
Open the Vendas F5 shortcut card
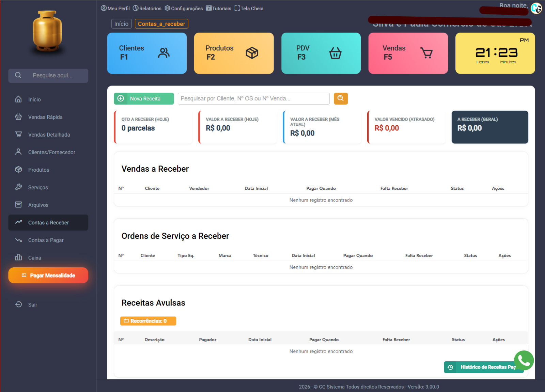pyautogui.click(x=408, y=53)
